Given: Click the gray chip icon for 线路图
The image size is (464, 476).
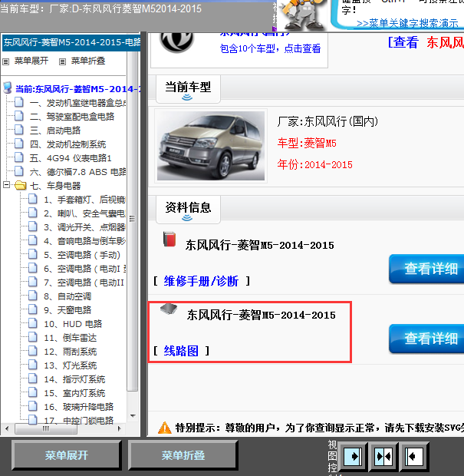Looking at the screenshot, I should click(169, 309).
